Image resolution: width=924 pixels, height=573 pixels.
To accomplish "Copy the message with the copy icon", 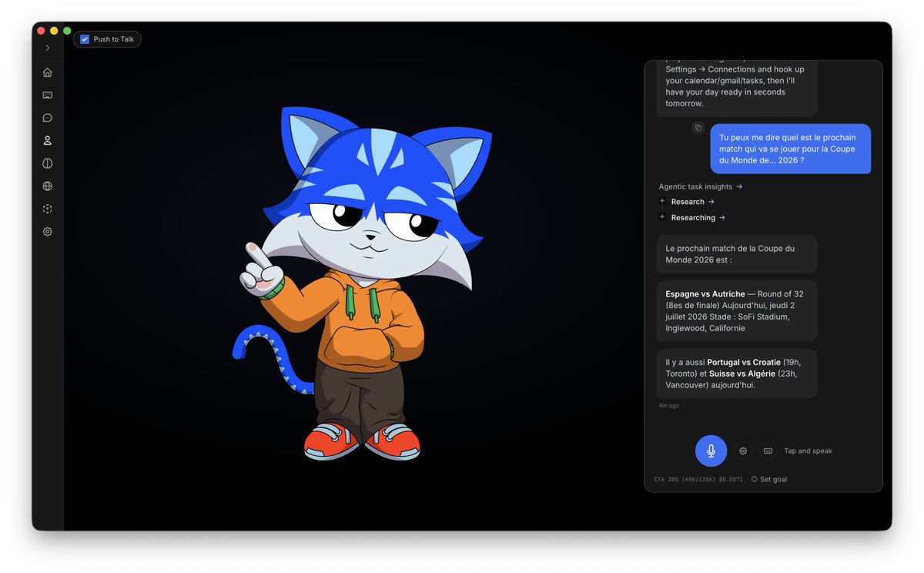I will coord(698,128).
